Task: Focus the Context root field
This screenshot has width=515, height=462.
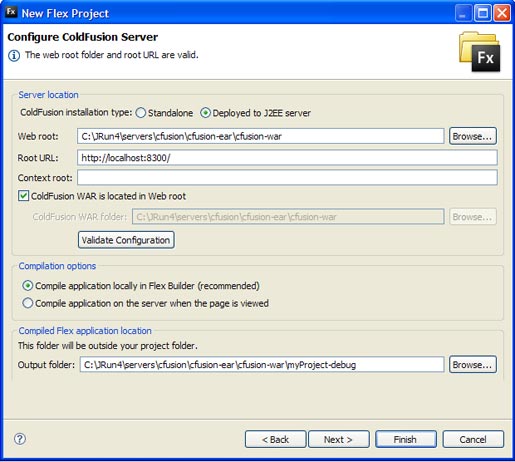Action: coord(287,177)
